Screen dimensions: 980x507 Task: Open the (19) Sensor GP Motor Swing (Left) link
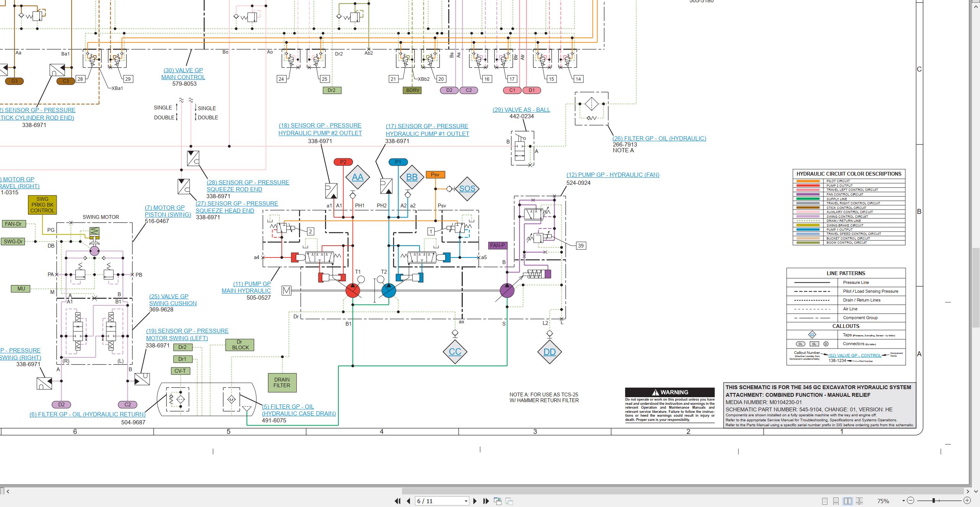(187, 334)
